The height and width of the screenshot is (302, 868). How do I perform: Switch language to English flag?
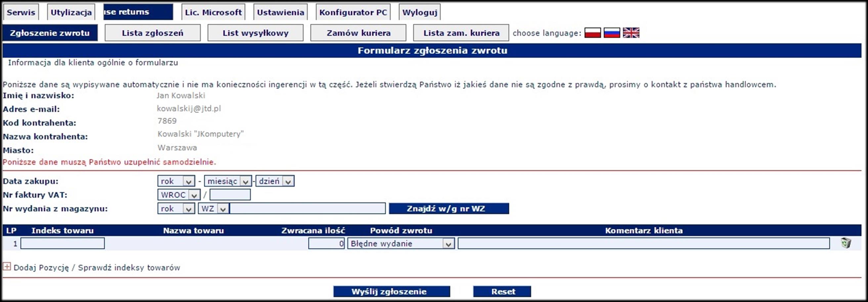point(631,33)
